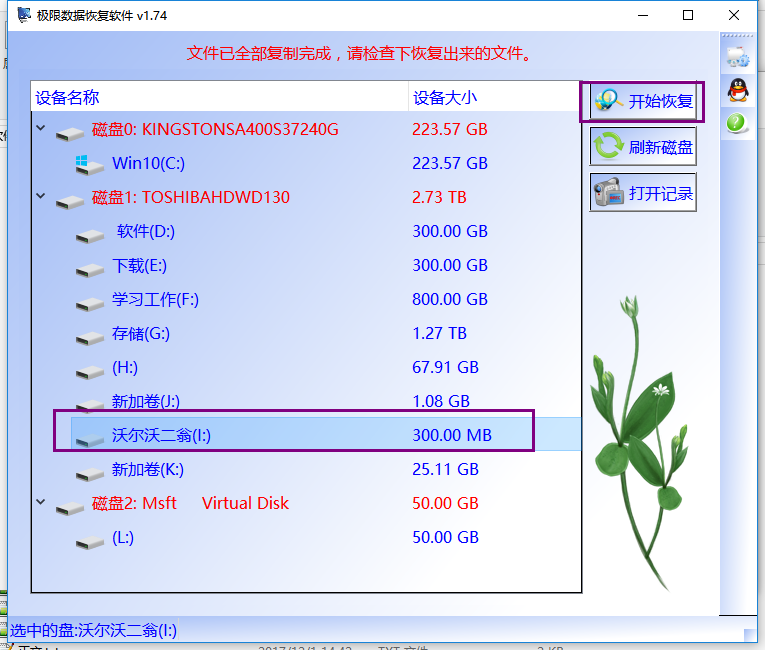Click the drive icon beside 磁盘0
This screenshot has height=650, width=765.
69,134
